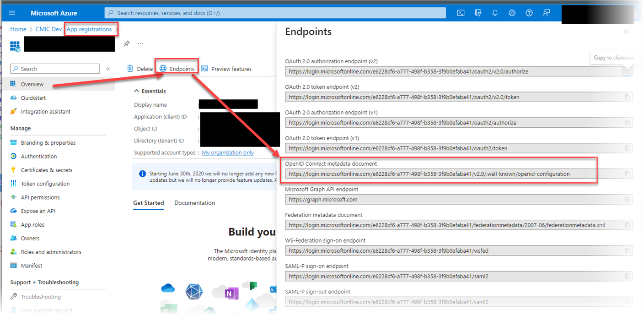This screenshot has height=315, width=644.
Task: Click the Application (client) ID label
Action: 160,117
